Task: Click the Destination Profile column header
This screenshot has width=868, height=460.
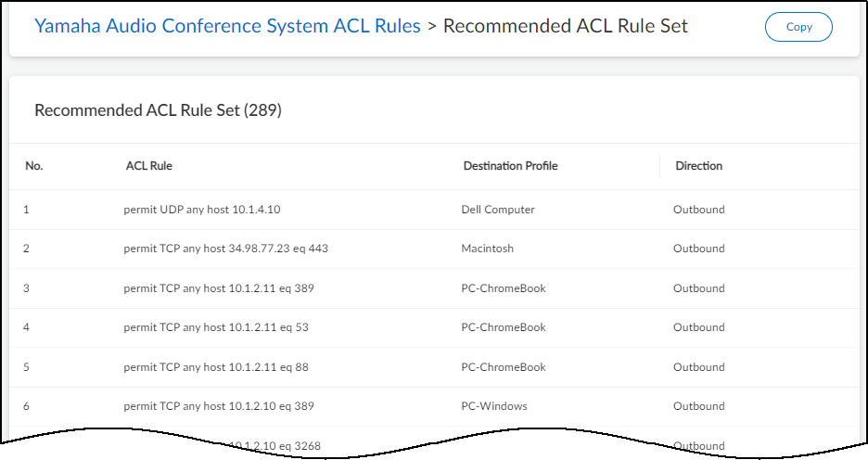Action: (x=510, y=166)
